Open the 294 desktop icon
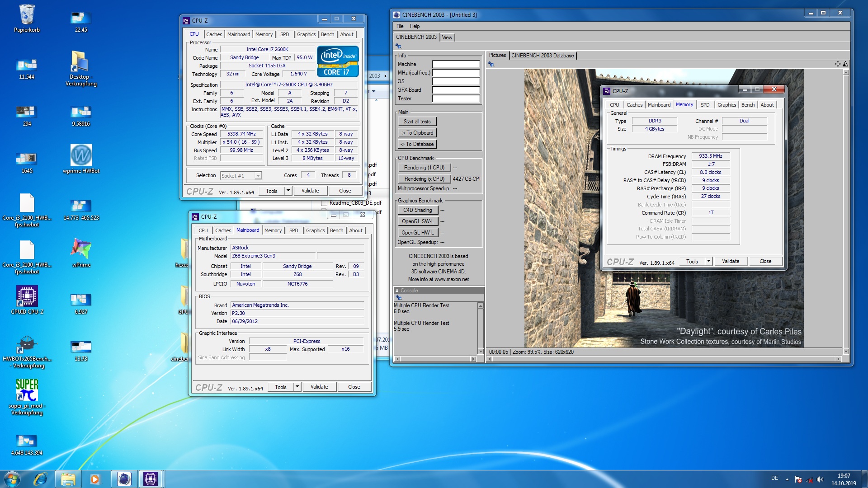 pyautogui.click(x=27, y=116)
